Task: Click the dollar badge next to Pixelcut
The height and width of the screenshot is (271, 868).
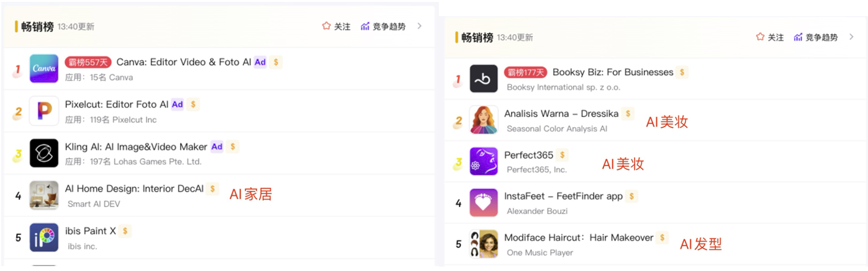Action: click(194, 104)
